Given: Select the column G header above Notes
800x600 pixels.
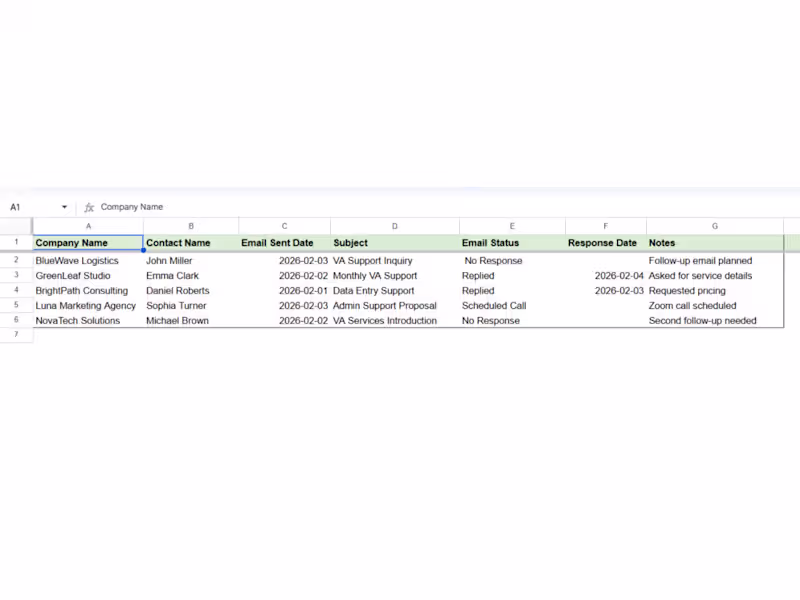Looking at the screenshot, I should pos(715,225).
